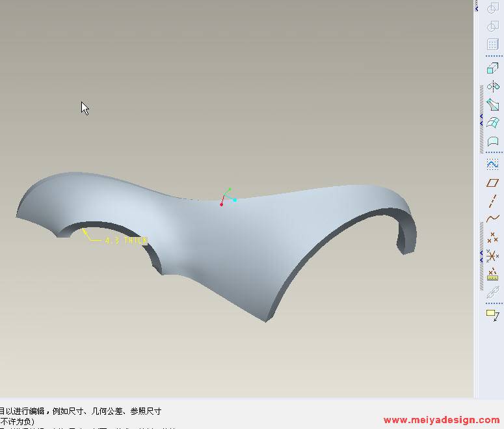
Task: Select the 4.3 THICK annotation
Action: point(126,240)
